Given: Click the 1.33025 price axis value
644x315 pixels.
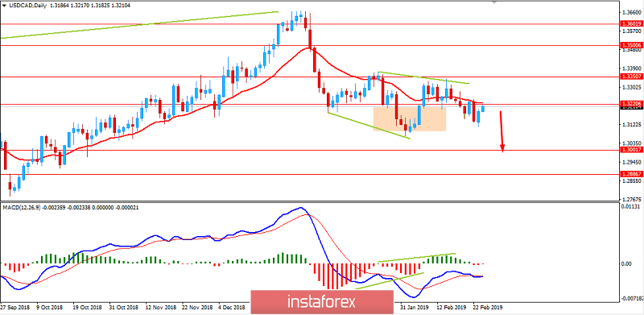Looking at the screenshot, I should pyautogui.click(x=632, y=87).
